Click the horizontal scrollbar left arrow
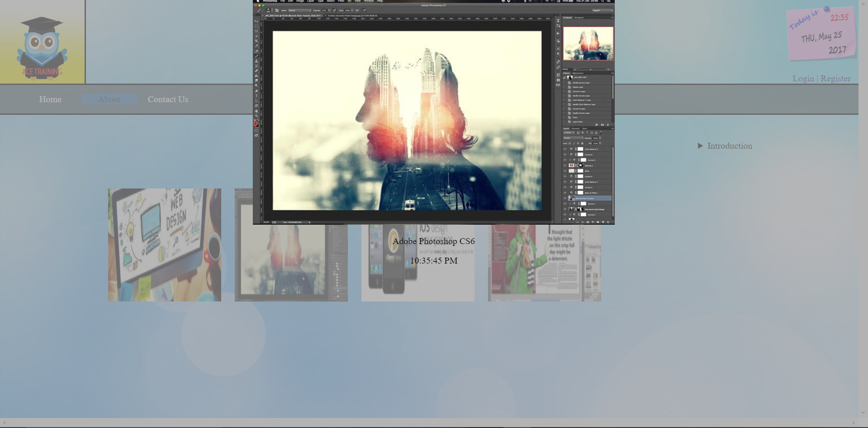 click(5, 423)
